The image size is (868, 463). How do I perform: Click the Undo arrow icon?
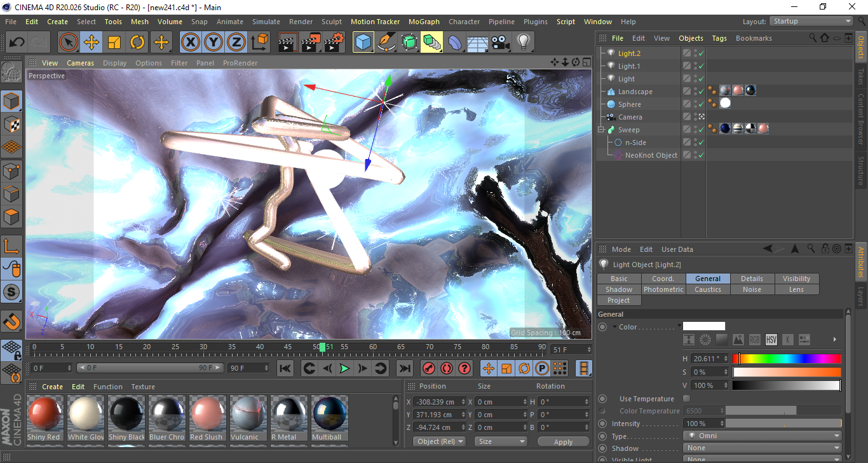click(17, 43)
